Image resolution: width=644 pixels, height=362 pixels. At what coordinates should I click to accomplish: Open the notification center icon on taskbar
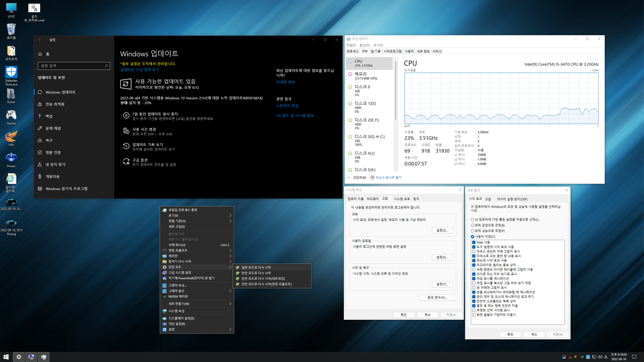(634, 357)
